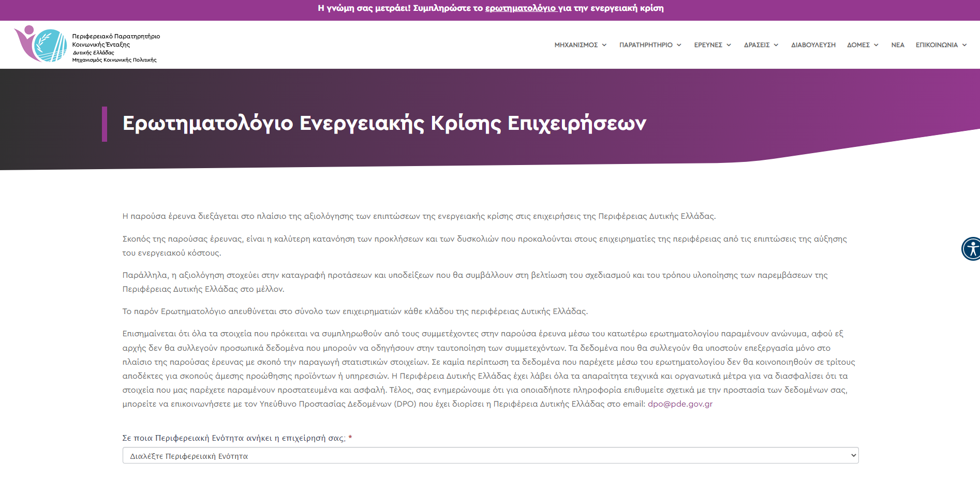980x478 pixels.
Task: Click the heading Ερωτηματολόγιο Ενεργειακής Κρίσης Επιχειρήσεων
Action: 384,124
